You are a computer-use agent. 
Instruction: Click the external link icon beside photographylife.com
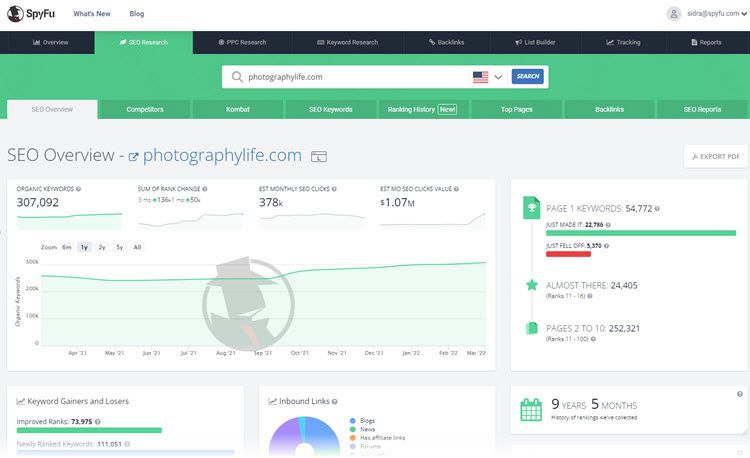click(x=133, y=156)
